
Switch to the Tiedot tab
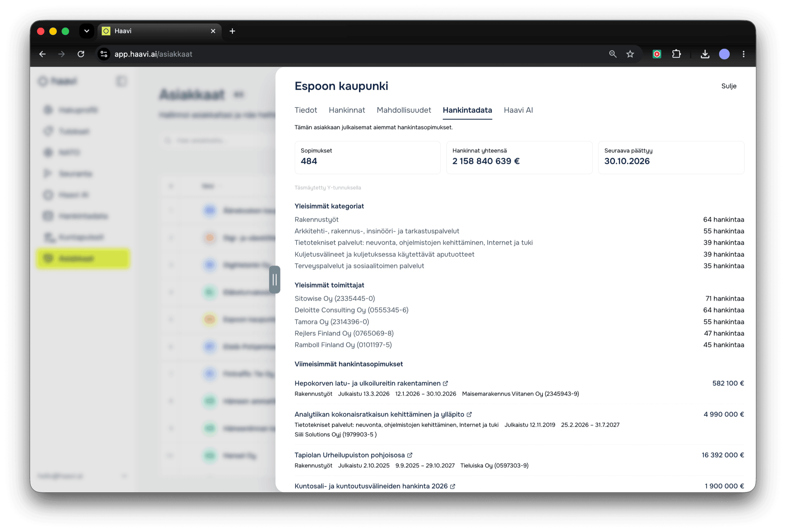click(306, 110)
